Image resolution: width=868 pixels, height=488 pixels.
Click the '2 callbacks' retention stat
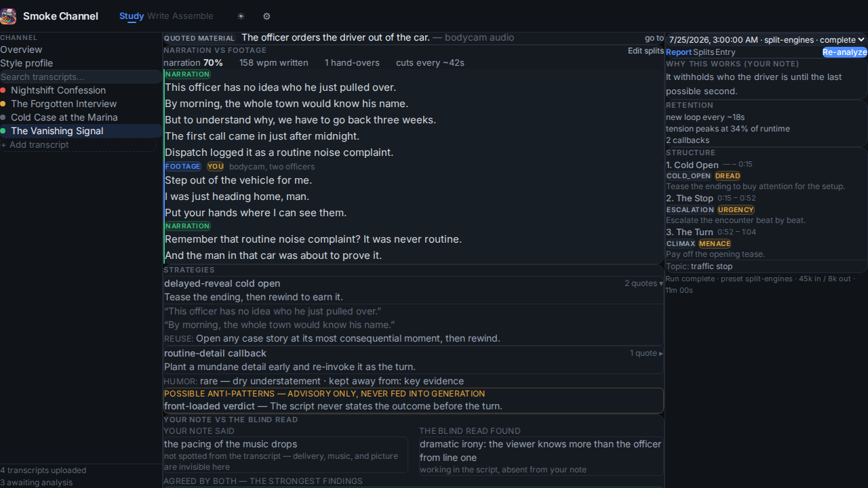(x=688, y=140)
